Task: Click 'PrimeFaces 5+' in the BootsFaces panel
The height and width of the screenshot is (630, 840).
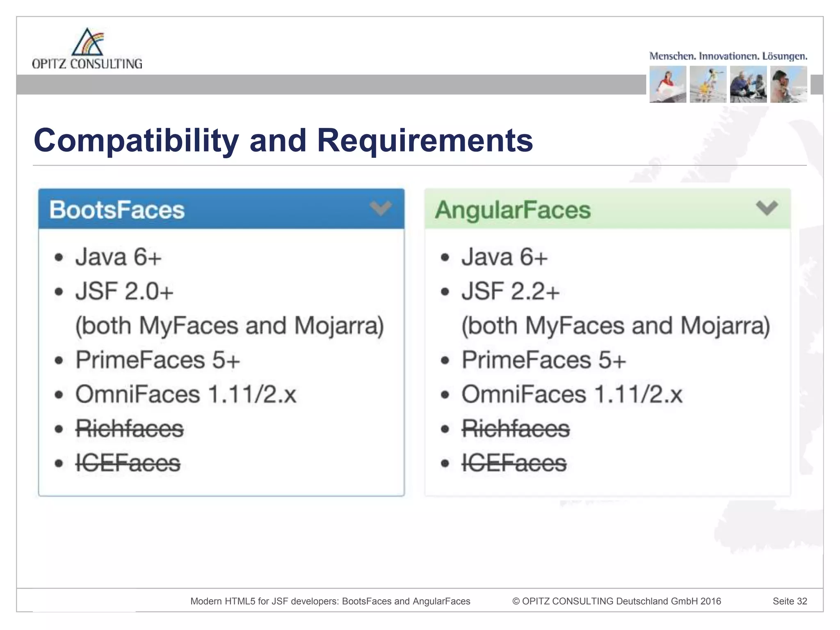Action: (x=157, y=360)
